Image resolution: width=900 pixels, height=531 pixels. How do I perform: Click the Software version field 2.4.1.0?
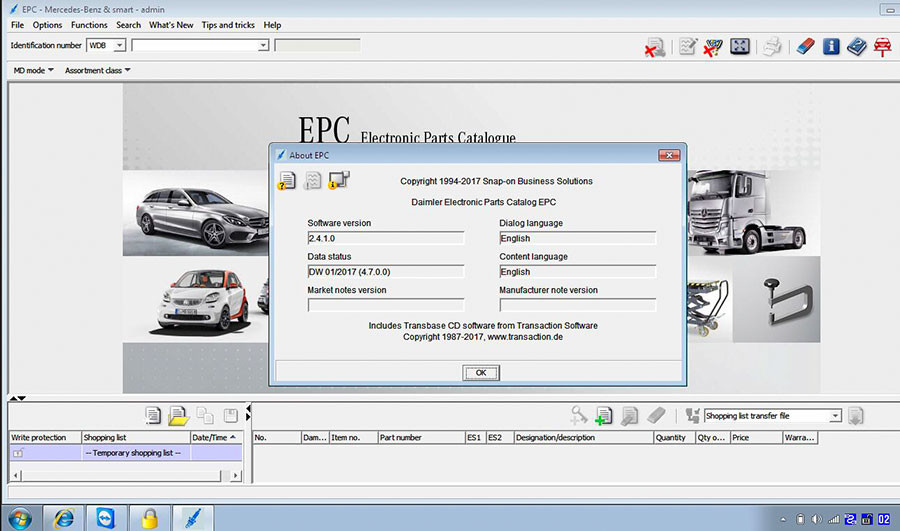[386, 238]
